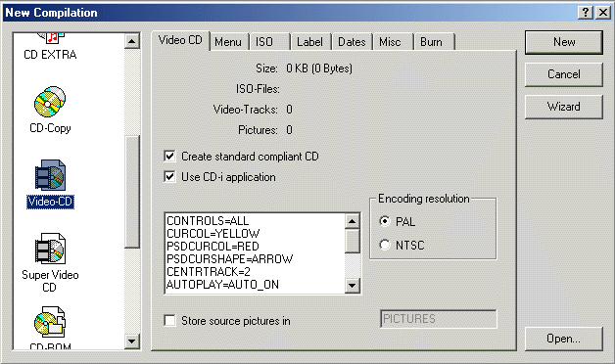Enable Store source pictures in option
This screenshot has width=615, height=364.
point(169,321)
